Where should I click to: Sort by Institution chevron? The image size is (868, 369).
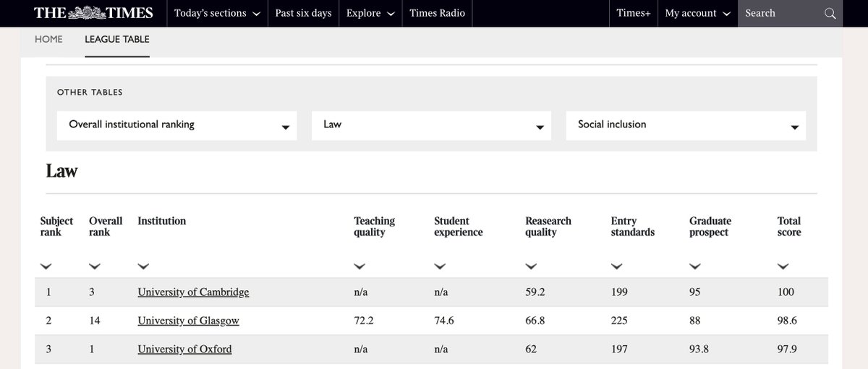(x=143, y=266)
